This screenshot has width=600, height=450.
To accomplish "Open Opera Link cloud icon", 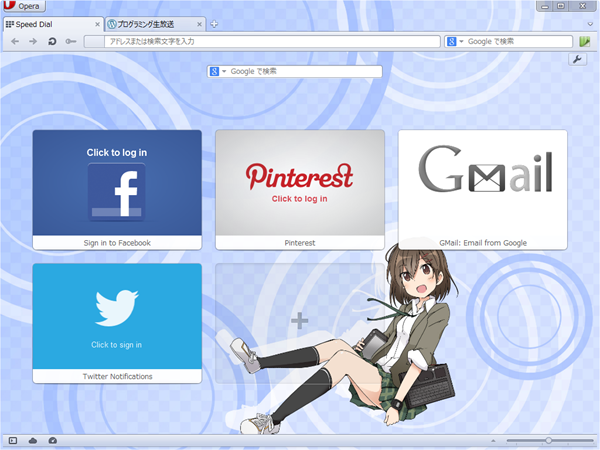I will 33,441.
